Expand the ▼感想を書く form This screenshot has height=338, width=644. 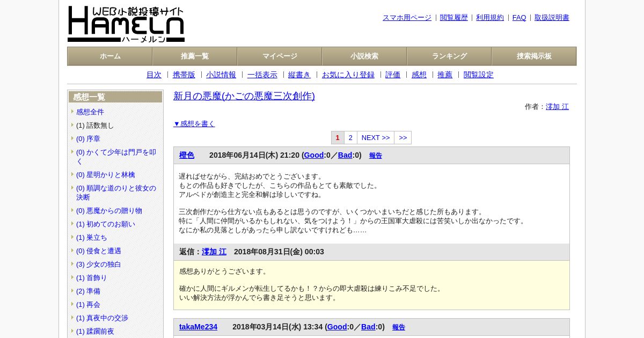[x=194, y=124]
